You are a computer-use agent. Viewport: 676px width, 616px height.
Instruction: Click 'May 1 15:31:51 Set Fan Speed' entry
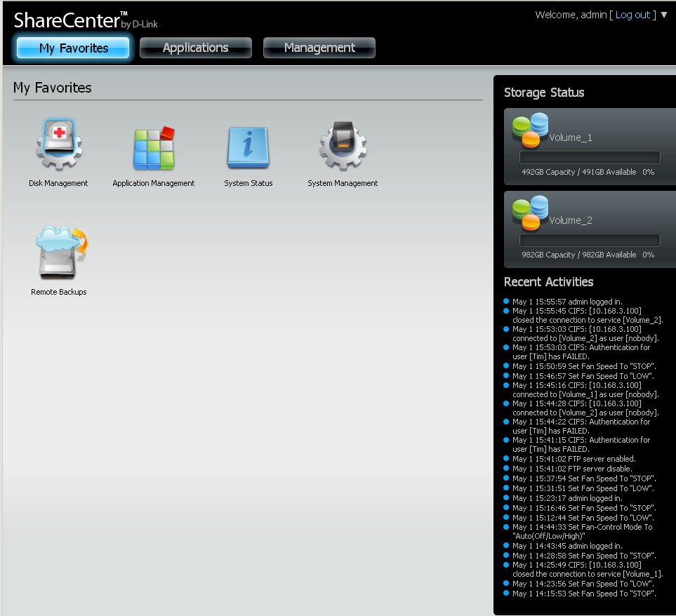pos(583,488)
